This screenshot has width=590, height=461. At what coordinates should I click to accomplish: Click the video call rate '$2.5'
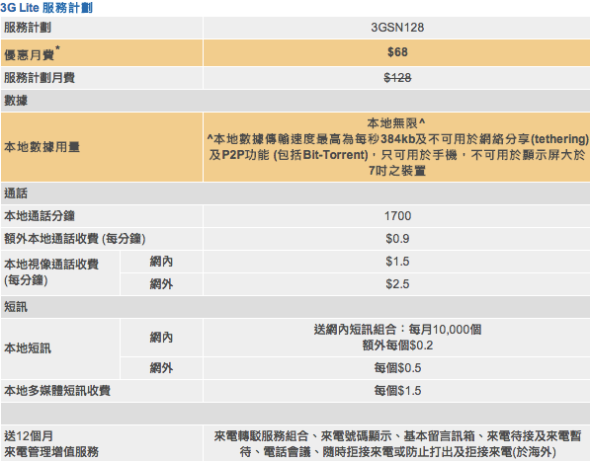[397, 284]
